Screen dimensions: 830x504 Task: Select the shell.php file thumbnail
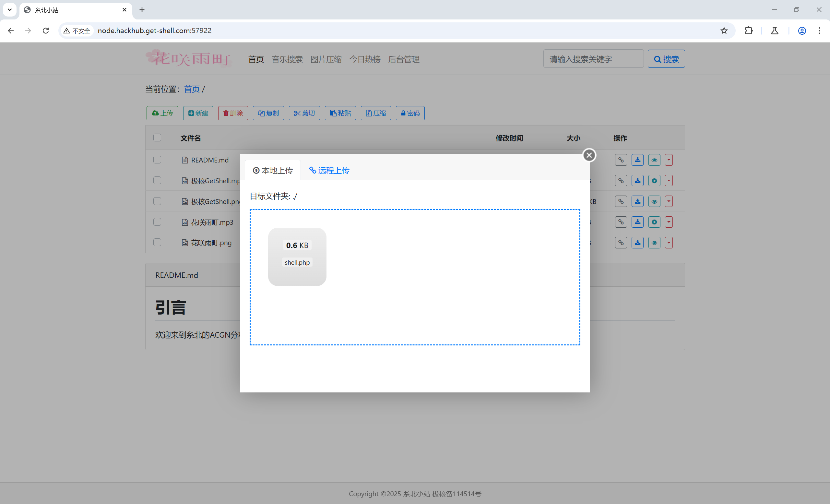coord(297,257)
